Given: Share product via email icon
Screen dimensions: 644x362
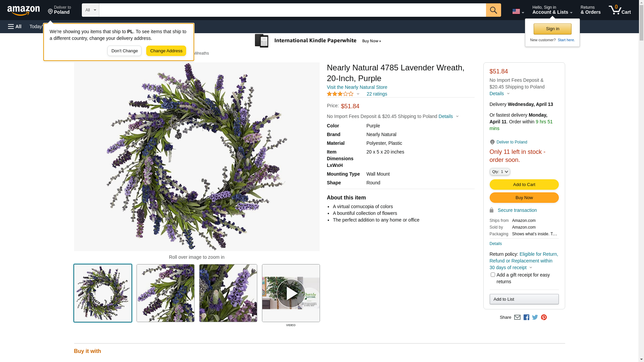Looking at the screenshot, I should [x=517, y=317].
